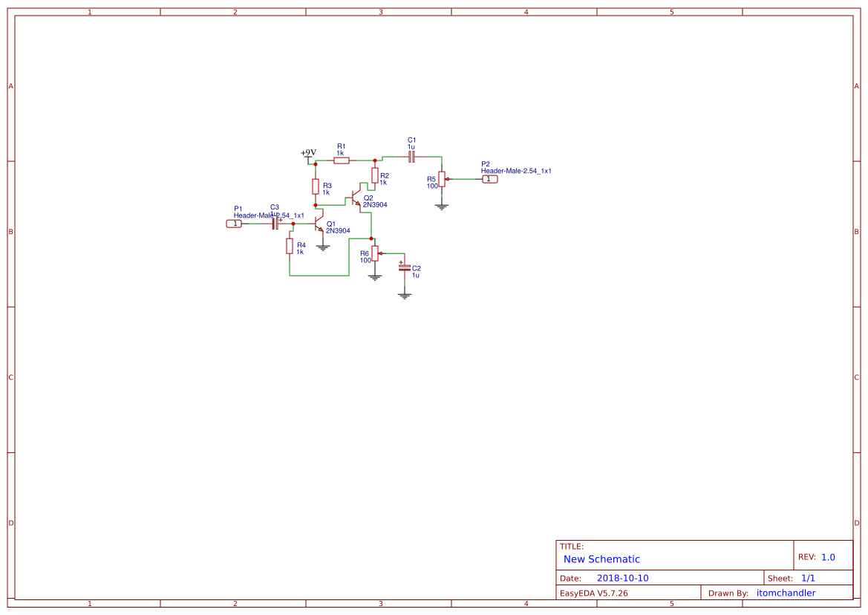Select the Q2 2N3904 transistor symbol
Viewport: 868px width, 615px height.
(x=356, y=199)
